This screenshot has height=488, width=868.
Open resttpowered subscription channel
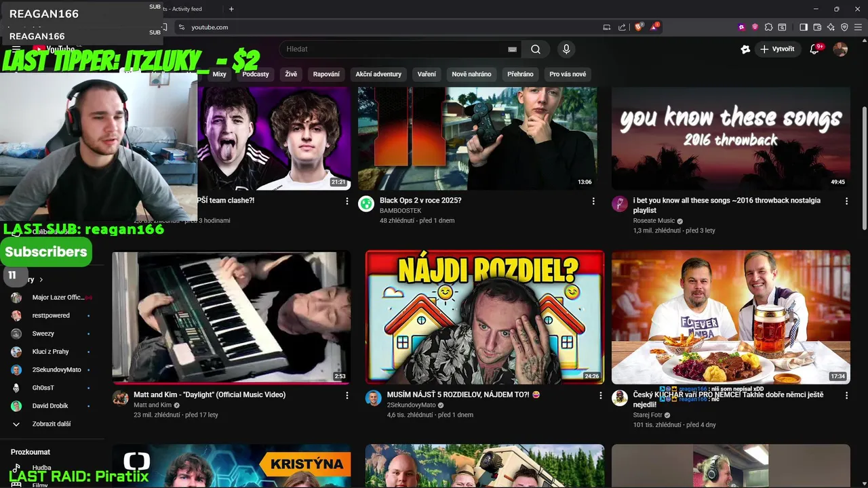pyautogui.click(x=52, y=315)
